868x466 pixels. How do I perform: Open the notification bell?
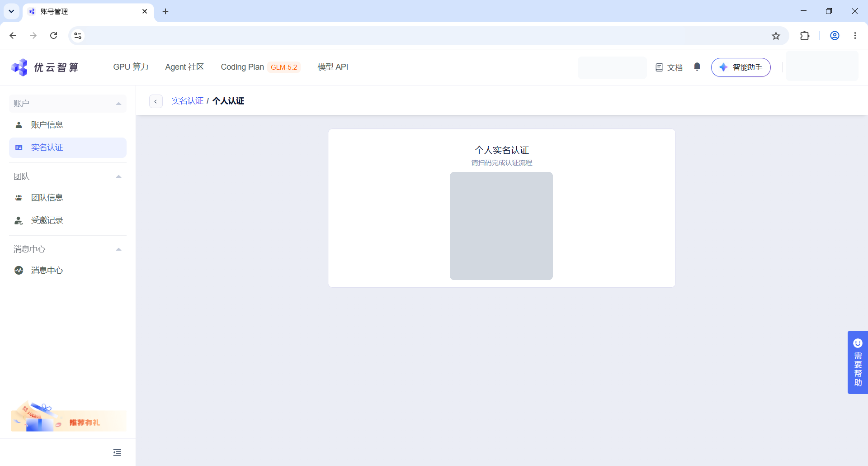[x=697, y=67]
